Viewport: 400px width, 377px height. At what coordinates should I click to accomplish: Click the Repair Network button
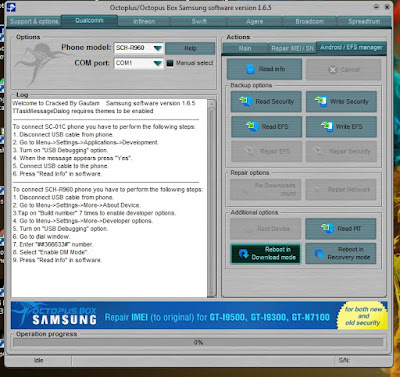tap(341, 190)
